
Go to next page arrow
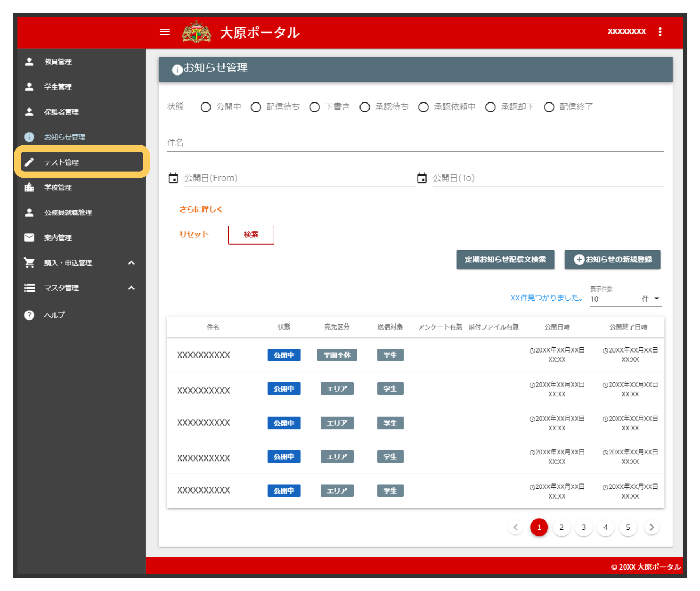click(651, 527)
